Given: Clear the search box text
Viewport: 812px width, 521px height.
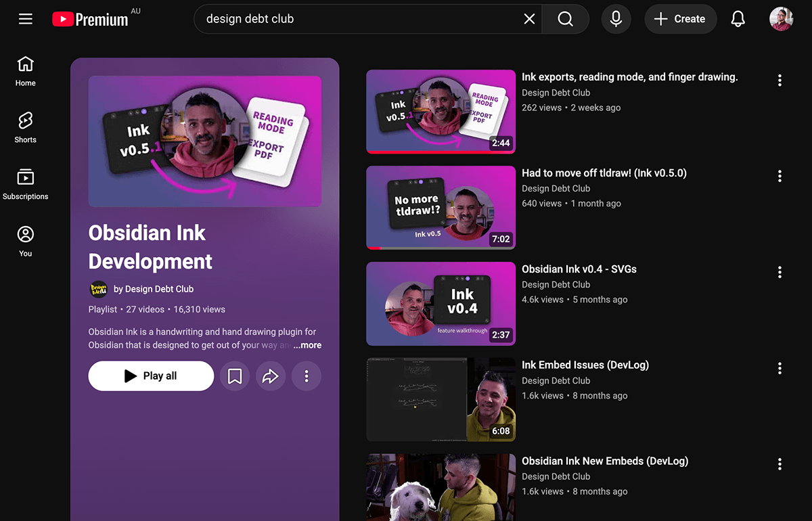Looking at the screenshot, I should pyautogui.click(x=529, y=19).
